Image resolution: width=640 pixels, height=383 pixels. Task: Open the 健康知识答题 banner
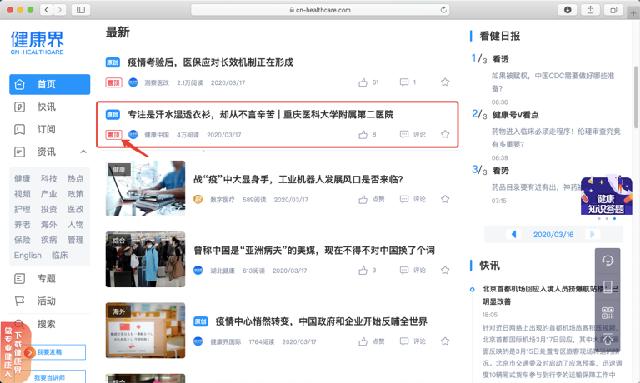(x=607, y=196)
